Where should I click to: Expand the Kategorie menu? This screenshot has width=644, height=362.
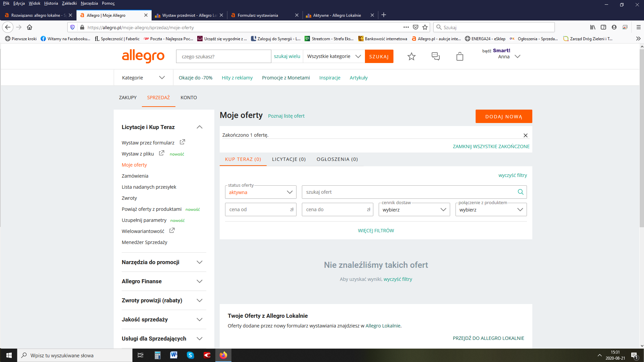pos(144,77)
